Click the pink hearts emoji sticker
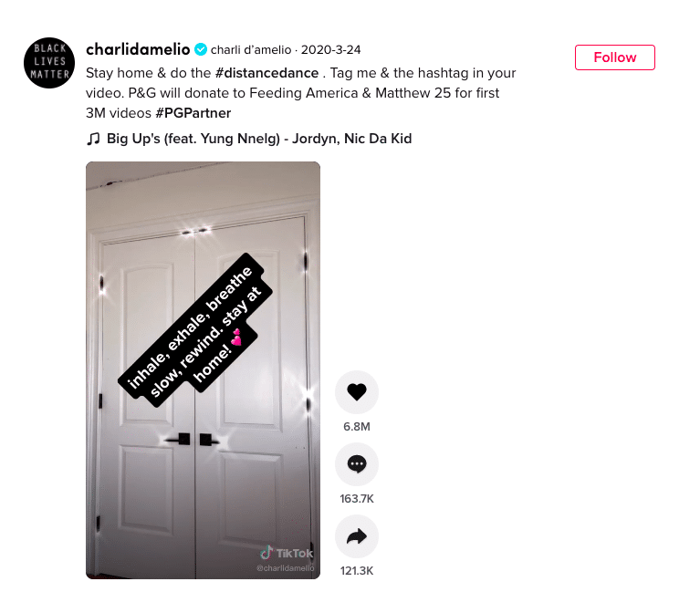 [x=236, y=338]
